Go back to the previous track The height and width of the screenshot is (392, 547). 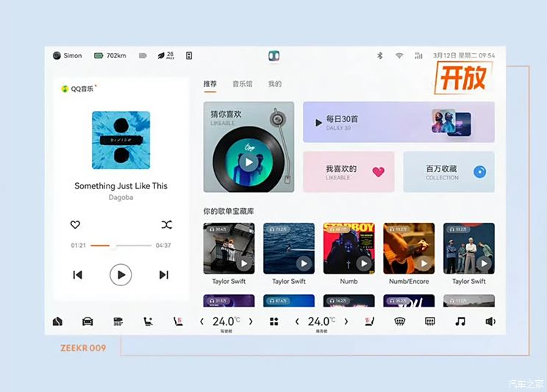coord(77,275)
